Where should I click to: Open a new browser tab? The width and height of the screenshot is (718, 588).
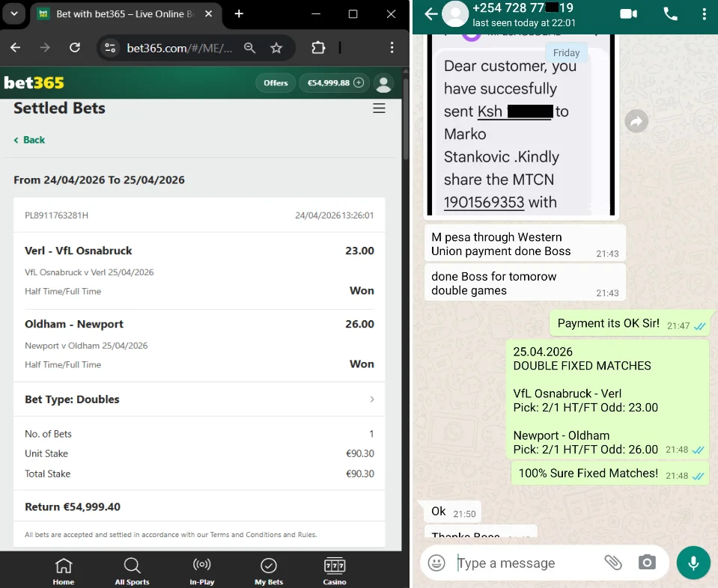click(239, 13)
